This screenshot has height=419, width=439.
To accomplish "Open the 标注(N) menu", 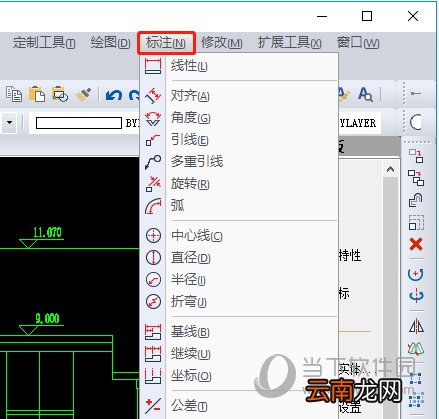I will pyautogui.click(x=166, y=43).
